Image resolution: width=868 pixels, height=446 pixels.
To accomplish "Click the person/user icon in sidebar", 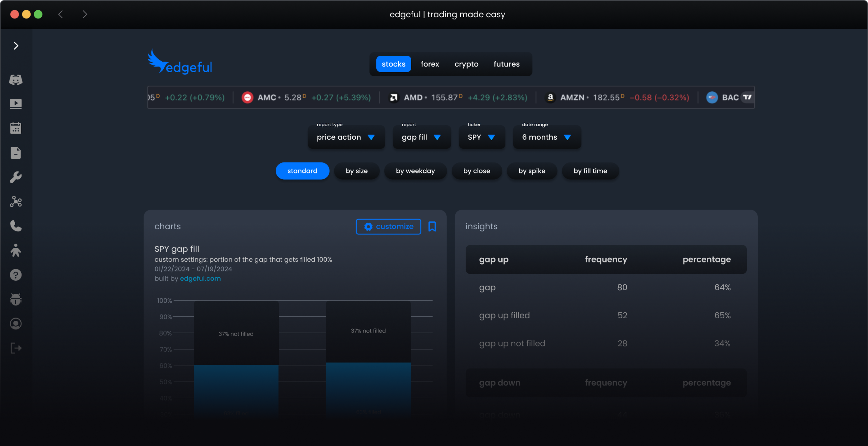I will (15, 250).
